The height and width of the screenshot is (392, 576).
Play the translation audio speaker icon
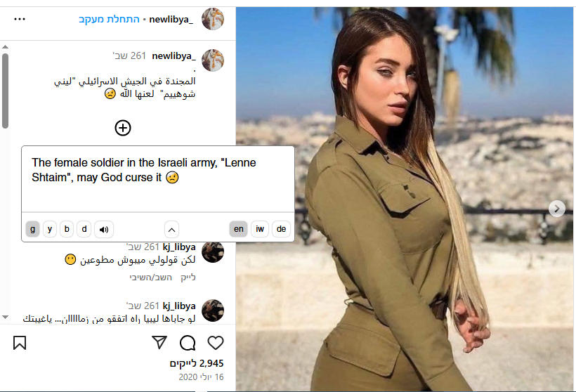[104, 229]
